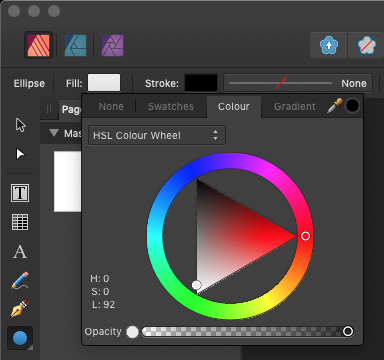384x360 pixels.
Task: Select the Pencil tool
Action: (20, 280)
